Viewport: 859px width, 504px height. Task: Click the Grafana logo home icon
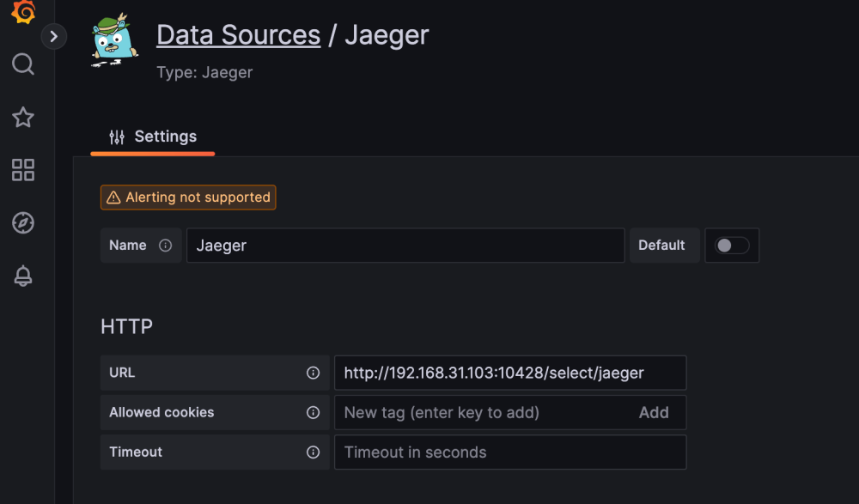point(23,13)
